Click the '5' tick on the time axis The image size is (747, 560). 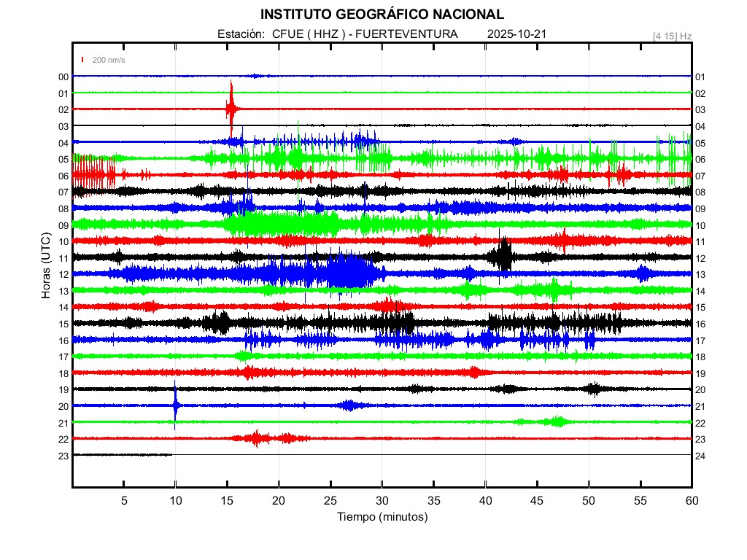[124, 500]
